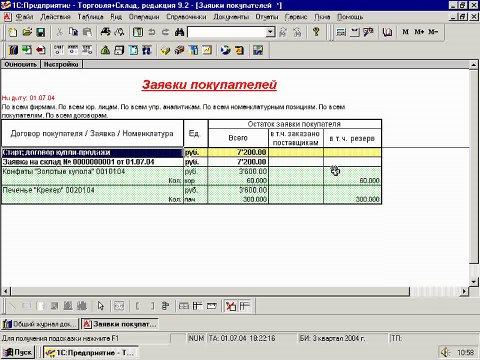Open the Отчеты menu
This screenshot has width=480, height=360.
tap(267, 17)
